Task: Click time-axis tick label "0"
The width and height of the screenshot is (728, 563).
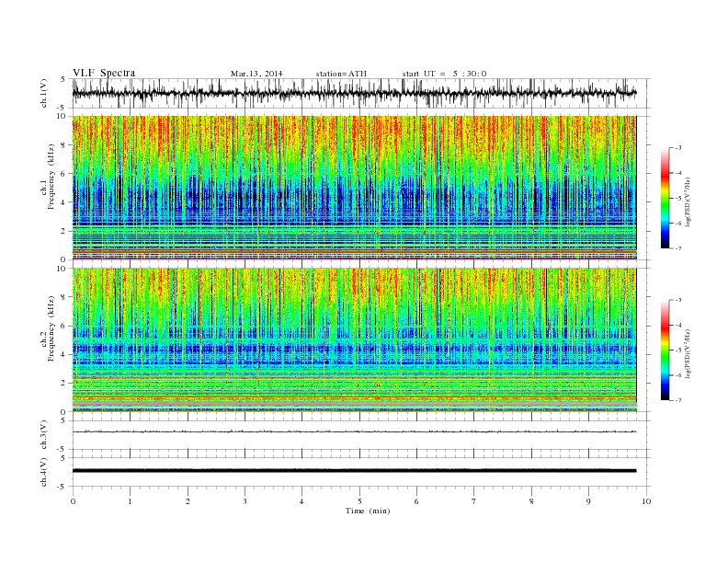Action: tap(73, 501)
